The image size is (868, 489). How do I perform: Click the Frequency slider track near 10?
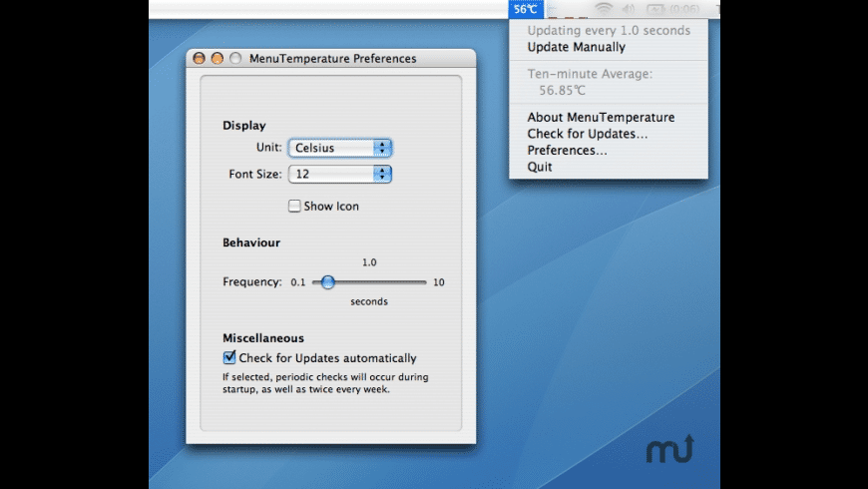[x=422, y=282]
